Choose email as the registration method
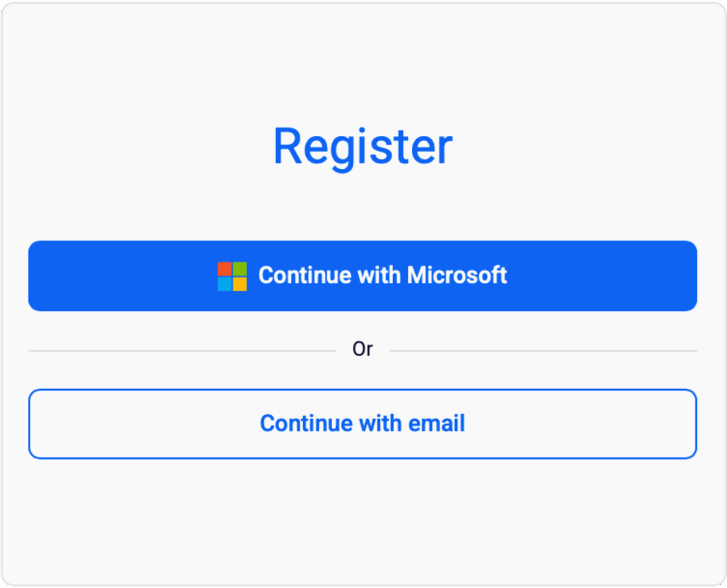Viewport: 727px width, 588px height. [x=362, y=424]
